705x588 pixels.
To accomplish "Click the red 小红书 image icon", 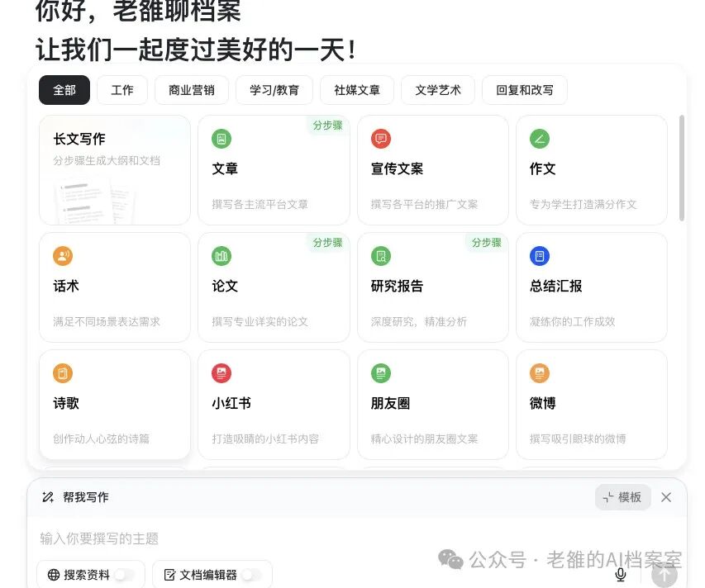I will pos(222,373).
